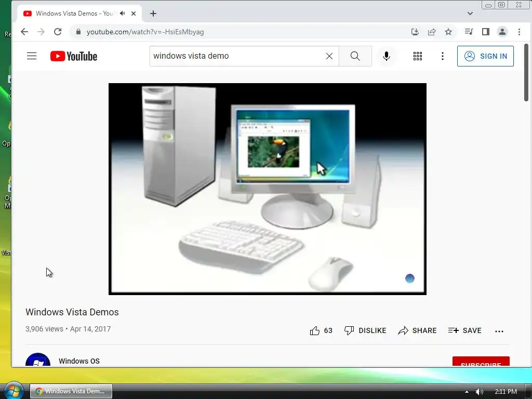Toggle the Chrome side panel icon
The image size is (532, 399).
point(486,32)
